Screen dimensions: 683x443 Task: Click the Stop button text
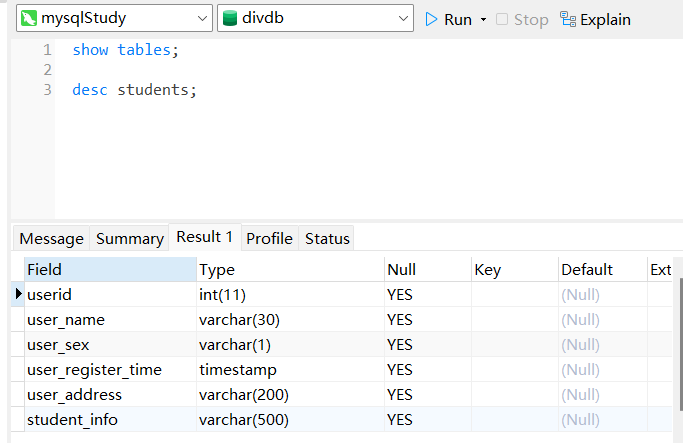[x=531, y=20]
